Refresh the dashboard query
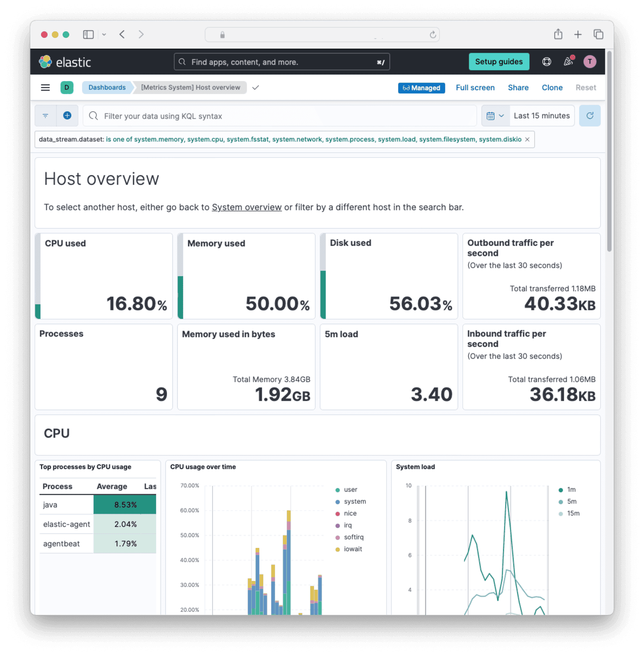This screenshot has height=655, width=644. tap(590, 116)
